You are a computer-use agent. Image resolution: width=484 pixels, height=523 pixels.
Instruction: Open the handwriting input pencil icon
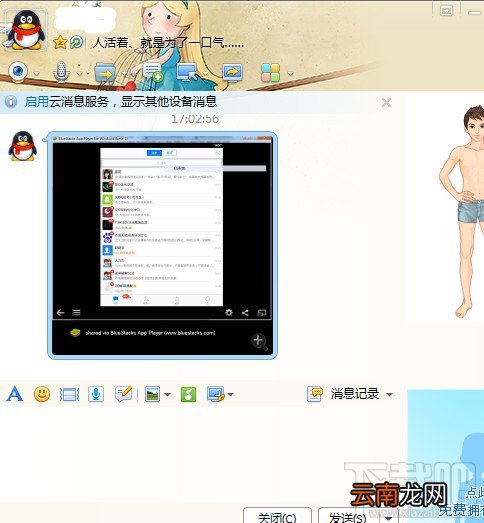pyautogui.click(x=123, y=394)
